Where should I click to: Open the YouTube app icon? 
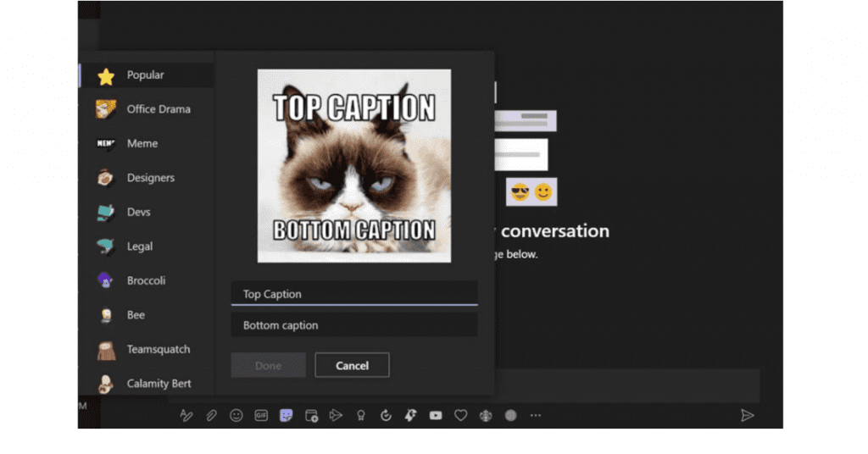436,415
